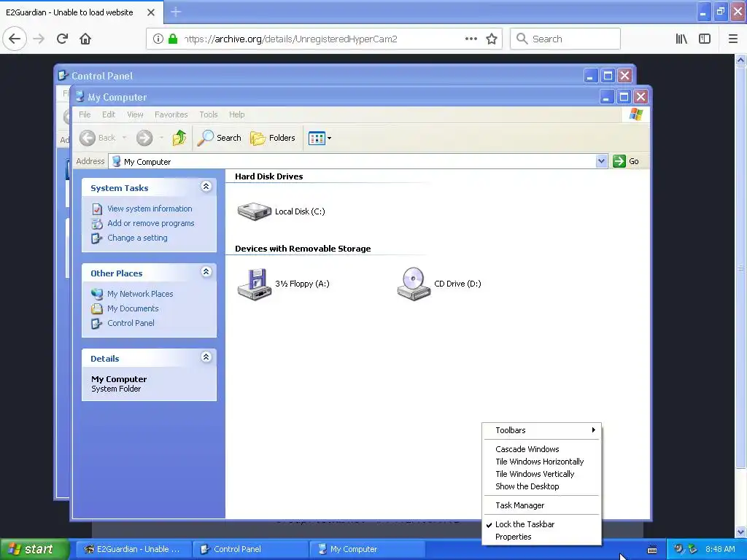747x560 pixels.
Task: Open the Tools menu
Action: (208, 114)
